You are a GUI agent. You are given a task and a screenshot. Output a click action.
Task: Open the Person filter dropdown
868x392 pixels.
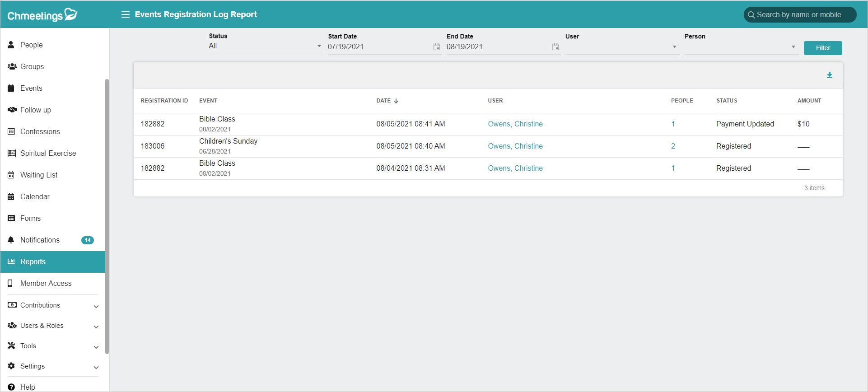(741, 47)
